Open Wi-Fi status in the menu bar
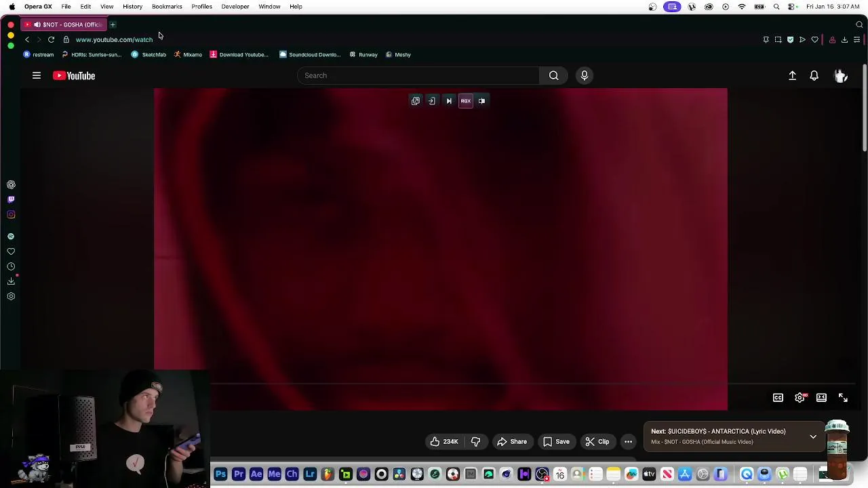 click(742, 6)
